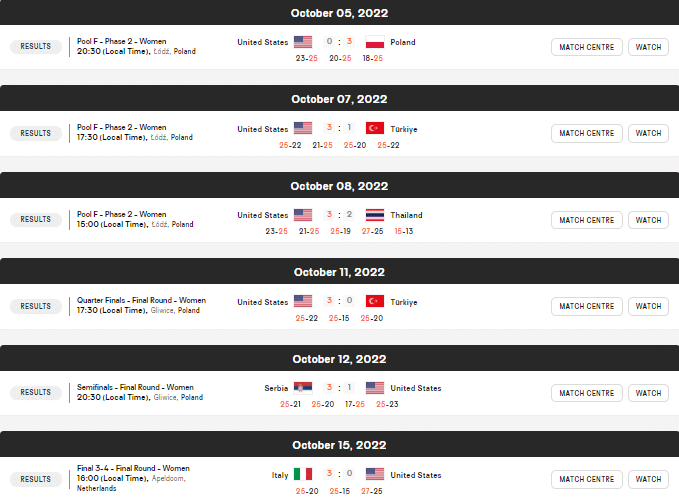
Task: Click Türkiye flag in October 07 match
Action: point(375,129)
